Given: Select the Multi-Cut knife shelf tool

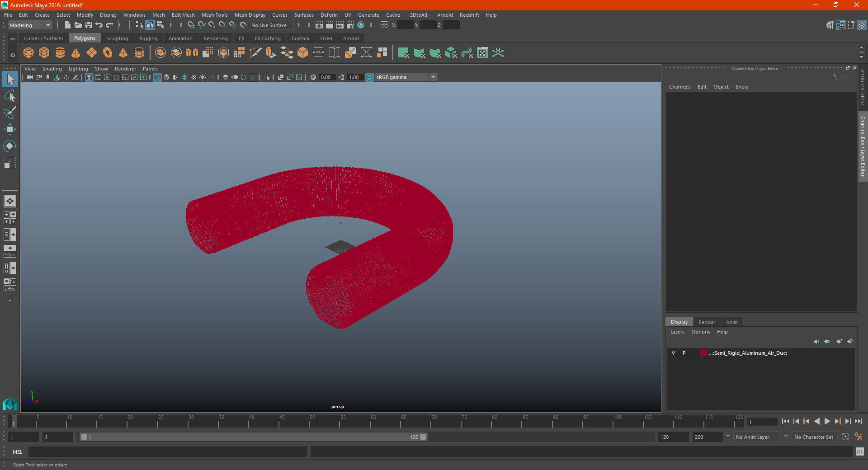Looking at the screenshot, I should (255, 53).
